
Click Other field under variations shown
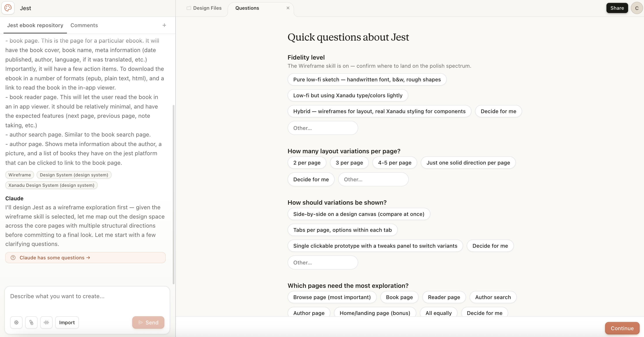(x=322, y=262)
